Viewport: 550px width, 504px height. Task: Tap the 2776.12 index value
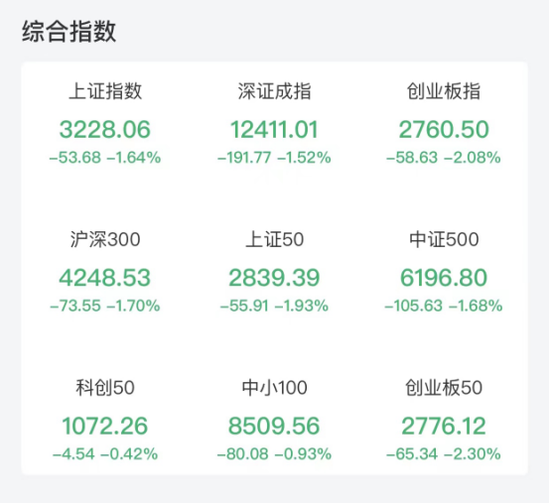(444, 426)
